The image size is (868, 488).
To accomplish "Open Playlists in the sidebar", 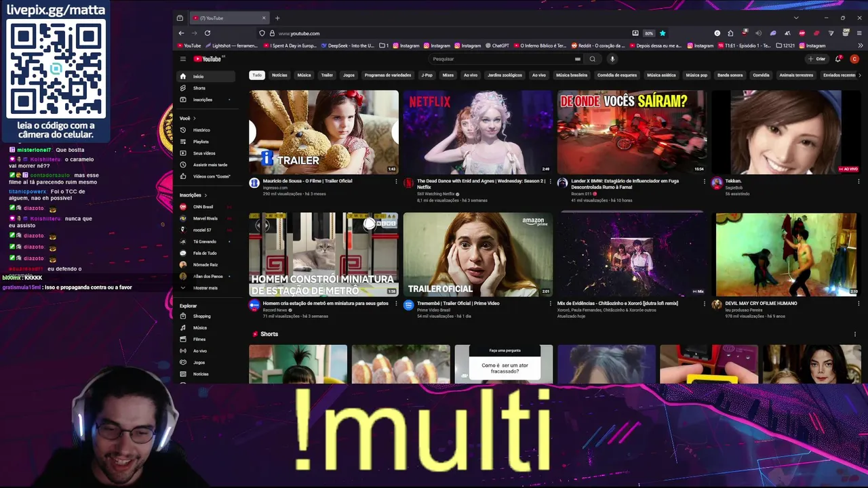I will 206,142.
